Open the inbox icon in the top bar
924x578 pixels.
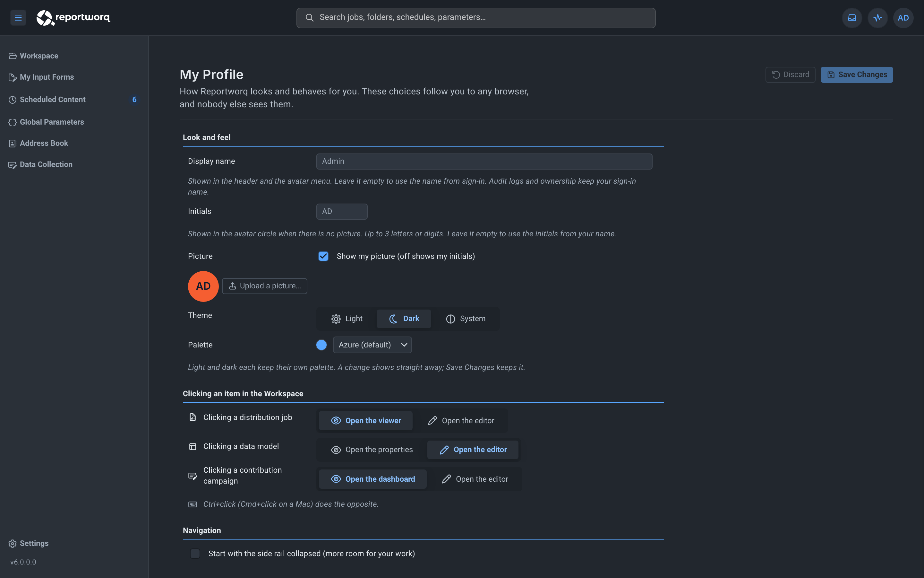pos(852,18)
